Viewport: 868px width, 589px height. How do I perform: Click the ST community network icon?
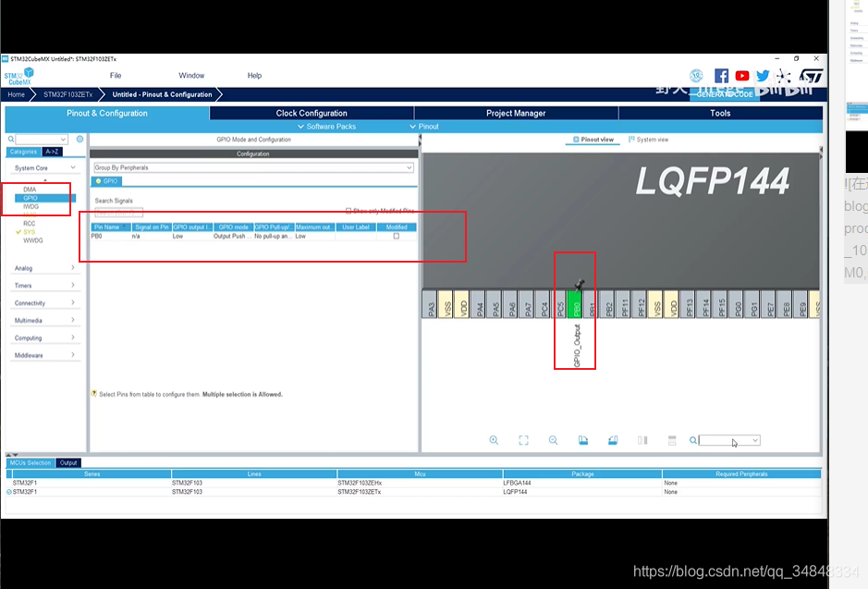point(783,76)
